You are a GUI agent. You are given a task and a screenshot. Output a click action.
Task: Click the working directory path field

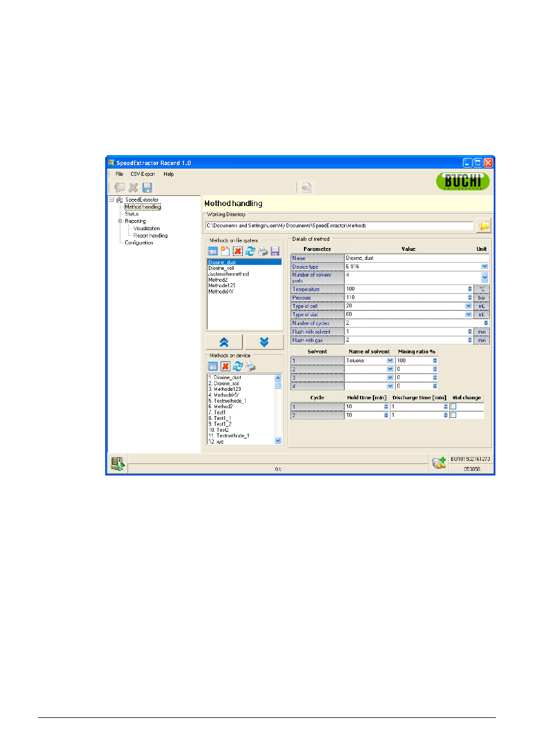pyautogui.click(x=340, y=226)
